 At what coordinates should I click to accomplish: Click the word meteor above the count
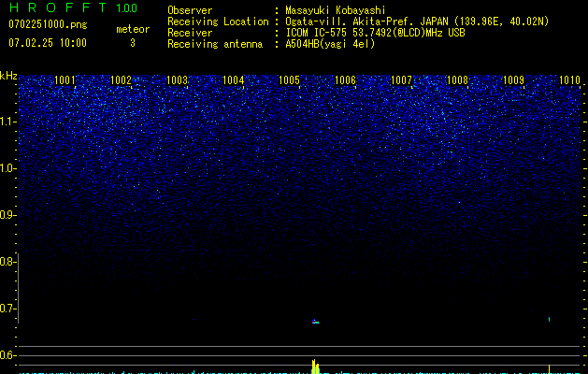pos(133,29)
